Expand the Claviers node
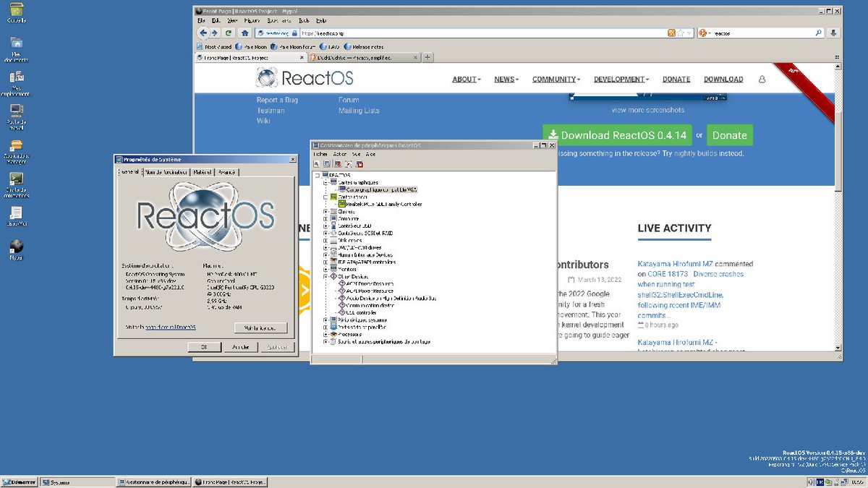Viewport: 868px width, 488px height. click(x=326, y=211)
